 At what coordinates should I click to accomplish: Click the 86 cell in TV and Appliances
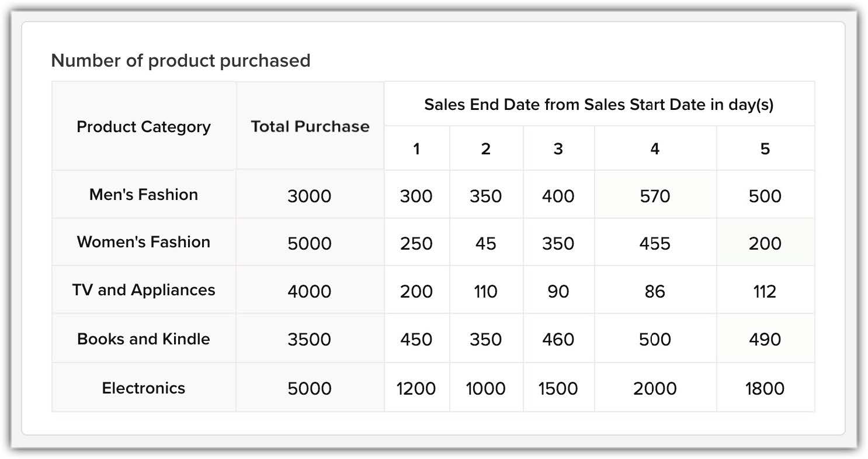tap(655, 291)
